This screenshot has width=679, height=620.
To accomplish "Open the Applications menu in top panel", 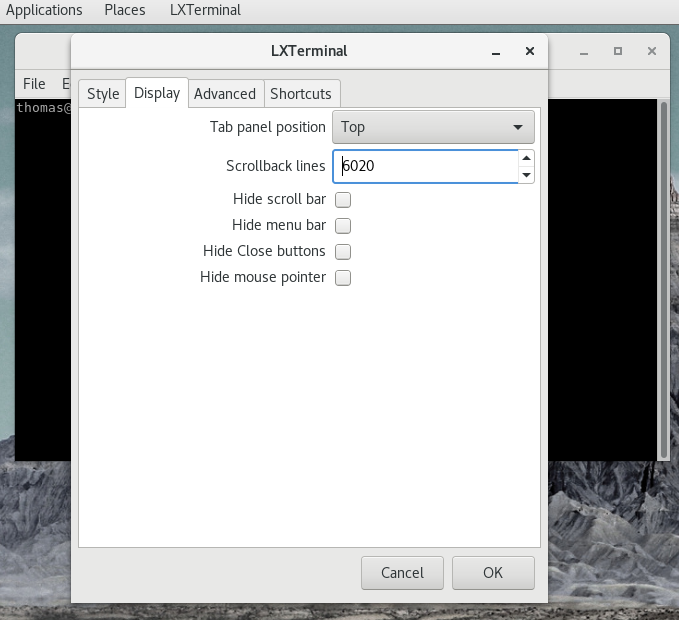I will click(44, 10).
